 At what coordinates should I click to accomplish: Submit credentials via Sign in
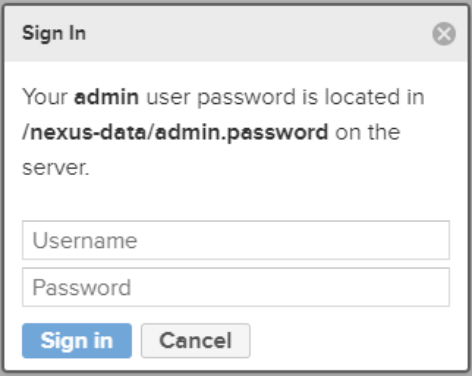(x=77, y=341)
